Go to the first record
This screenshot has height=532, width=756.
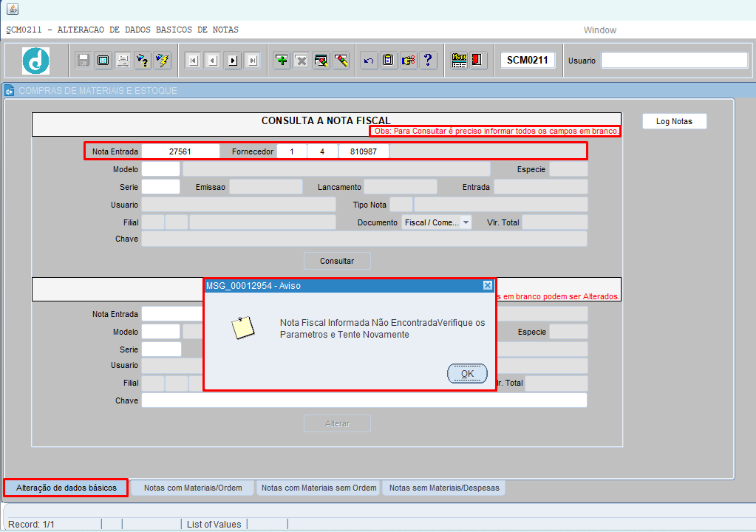click(193, 61)
